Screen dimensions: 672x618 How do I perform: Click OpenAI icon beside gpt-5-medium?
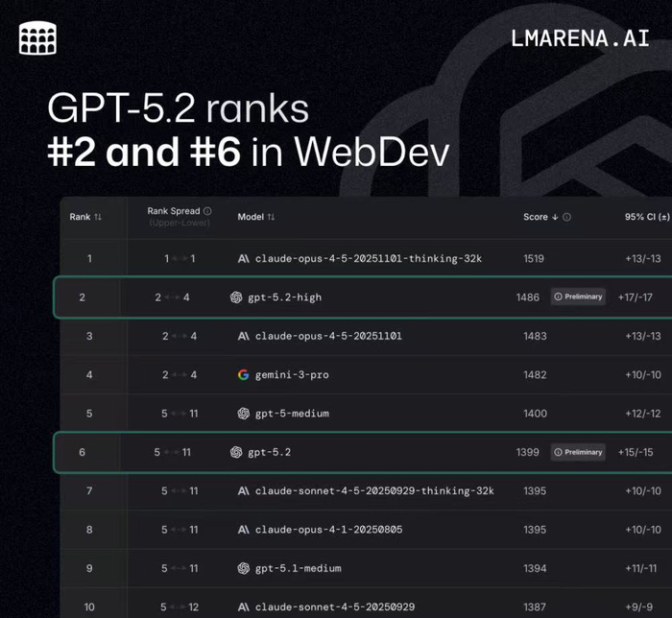pos(244,414)
